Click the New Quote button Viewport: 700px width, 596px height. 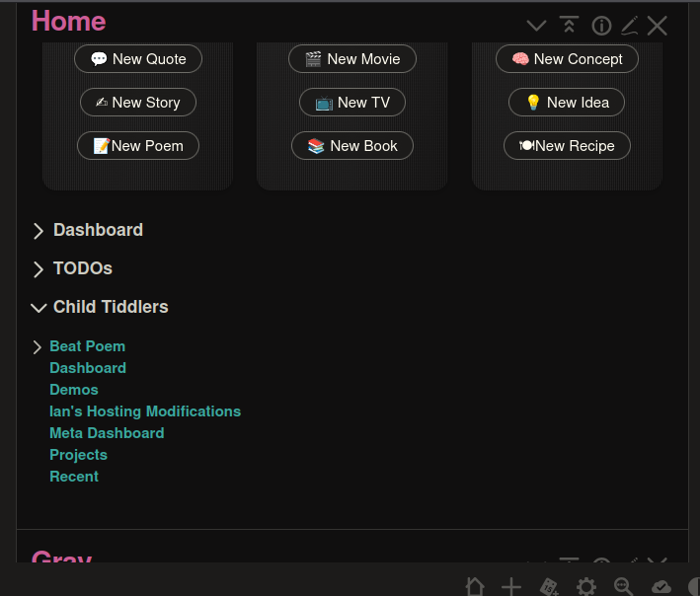click(138, 59)
